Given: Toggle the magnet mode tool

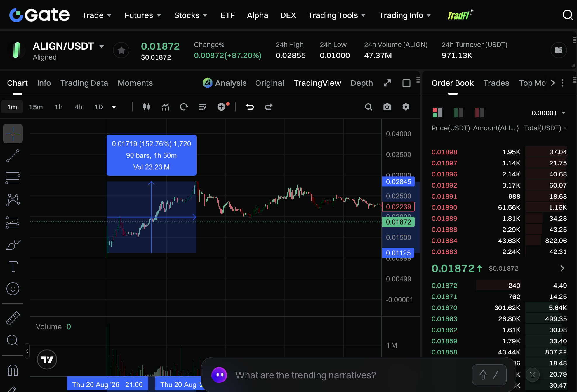Looking at the screenshot, I should [x=13, y=370].
